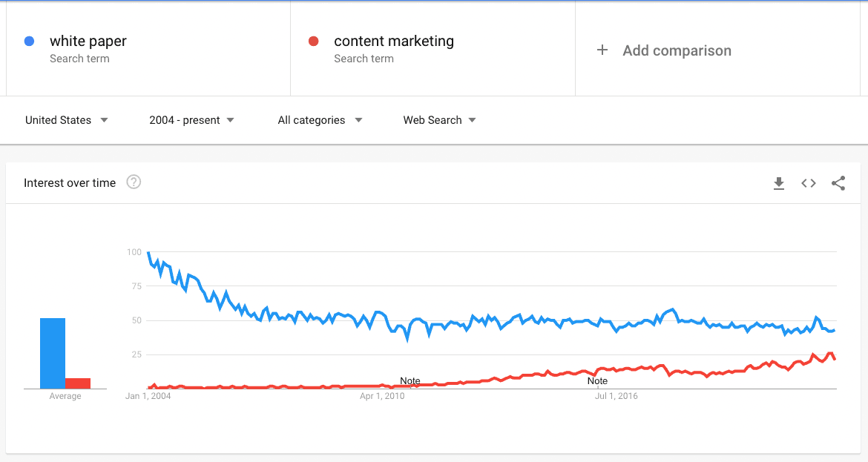The width and height of the screenshot is (868, 462).
Task: Click the red Average bar
Action: (x=79, y=382)
